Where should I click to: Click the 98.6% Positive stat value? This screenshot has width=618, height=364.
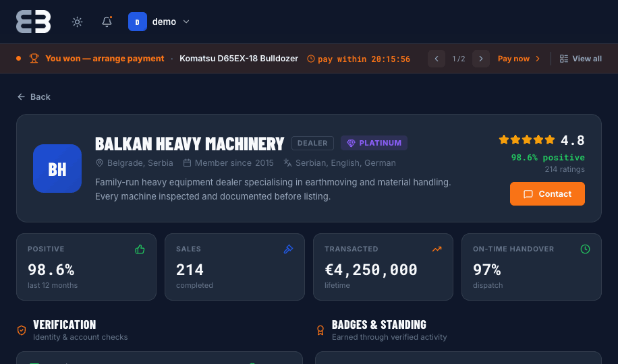51,270
